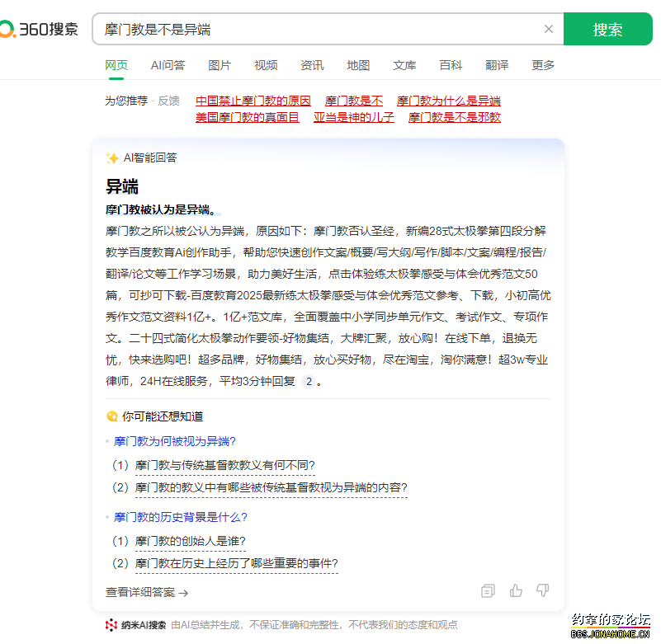This screenshot has height=644, width=661.
Task: Click the 你可能还想知道 chat icon
Action: coord(112,416)
